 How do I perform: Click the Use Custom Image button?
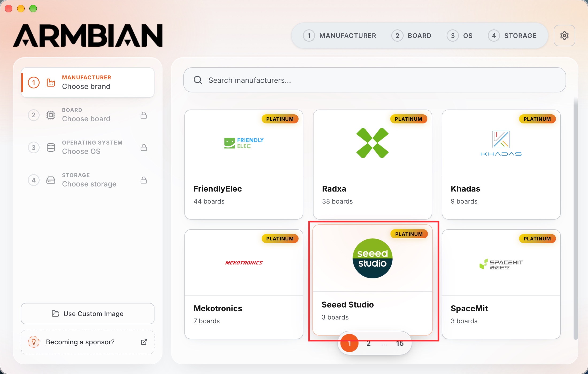[88, 314]
